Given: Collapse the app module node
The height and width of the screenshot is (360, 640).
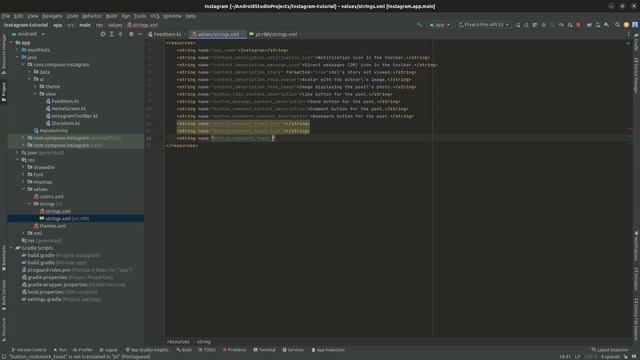Looking at the screenshot, I should click(x=11, y=42).
